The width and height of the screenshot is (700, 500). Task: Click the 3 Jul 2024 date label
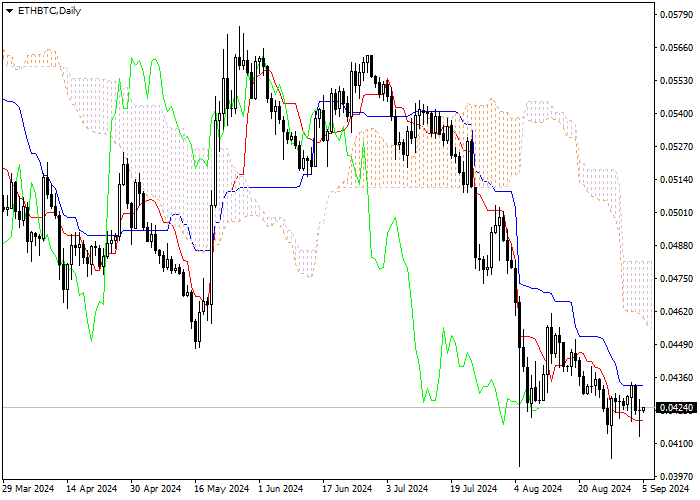(407, 489)
